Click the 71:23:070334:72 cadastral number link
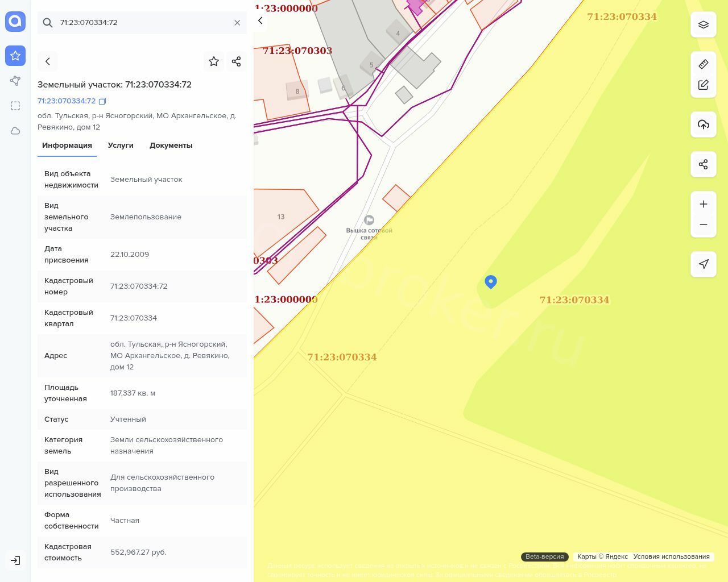Screen dimensions: 728x582 (67, 101)
